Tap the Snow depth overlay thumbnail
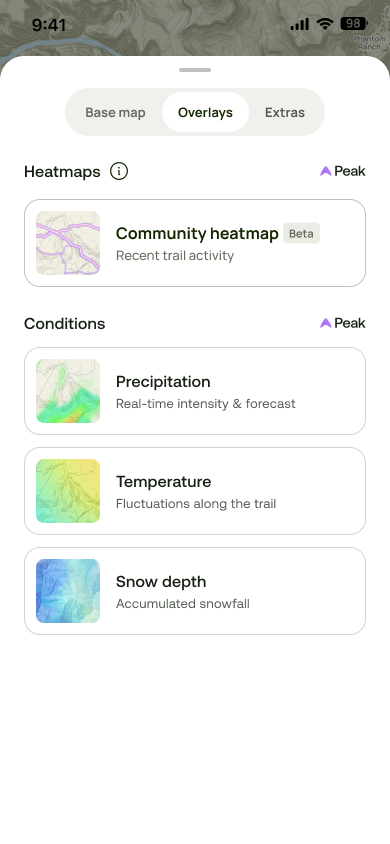390x844 pixels. 68,591
